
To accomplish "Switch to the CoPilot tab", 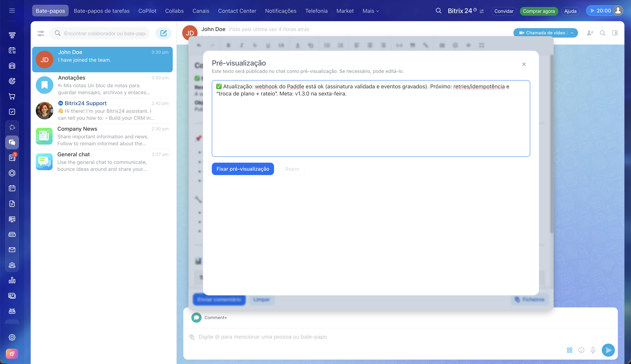I will click(x=147, y=11).
